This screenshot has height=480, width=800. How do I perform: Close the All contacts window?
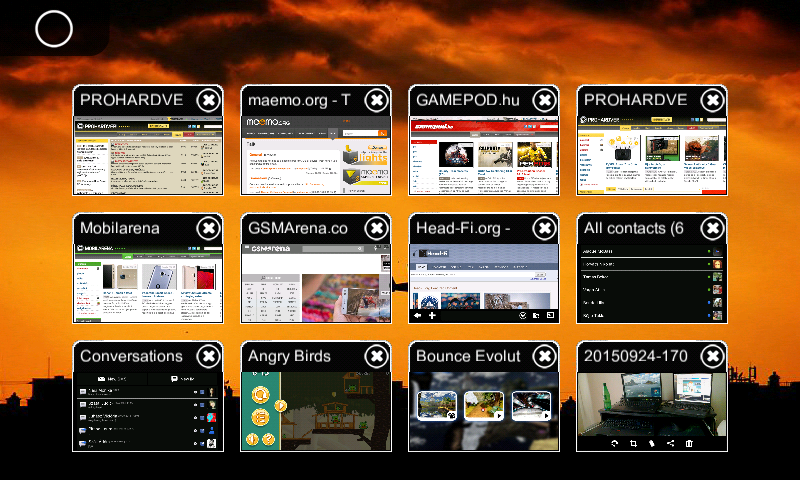pos(713,229)
